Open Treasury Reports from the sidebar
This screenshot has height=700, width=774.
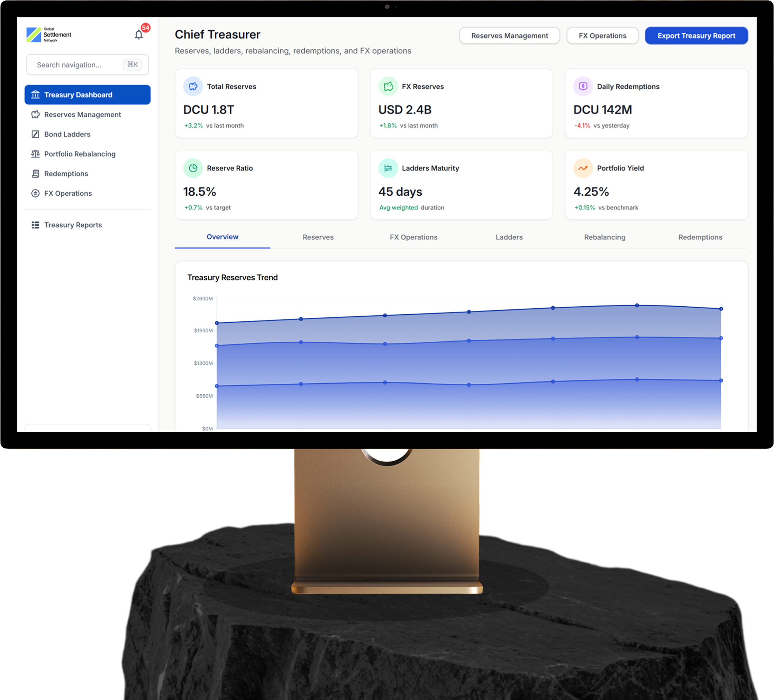coord(73,225)
